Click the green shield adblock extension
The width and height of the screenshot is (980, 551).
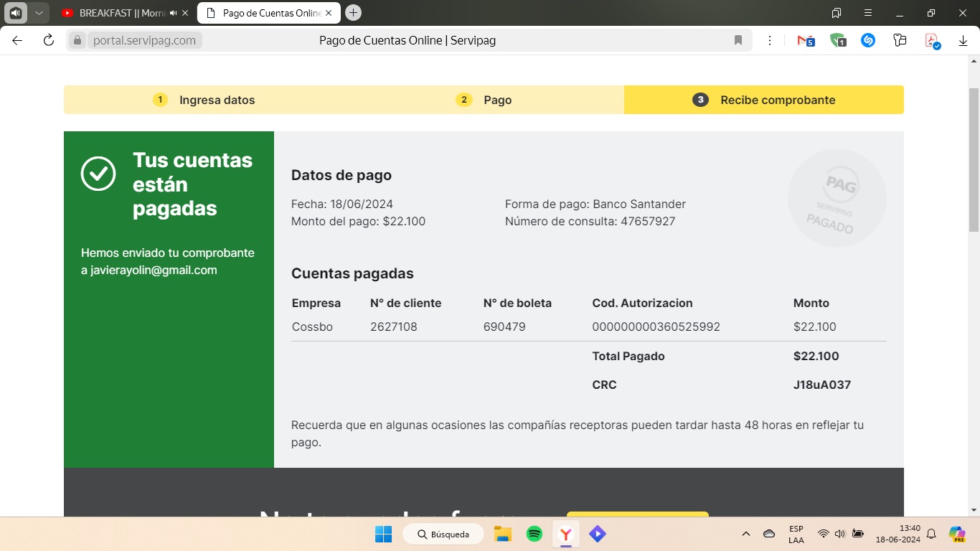[x=837, y=41]
